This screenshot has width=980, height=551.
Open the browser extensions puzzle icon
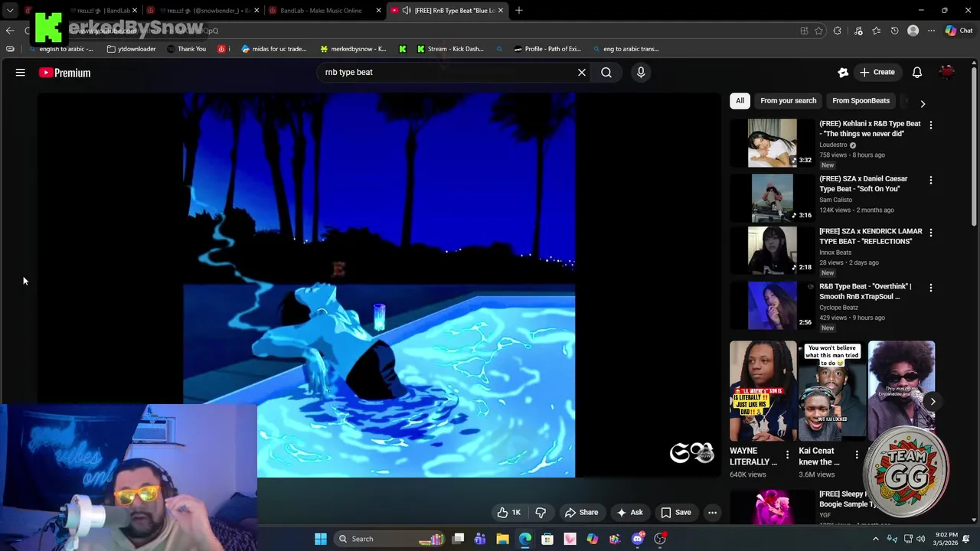[x=837, y=31]
